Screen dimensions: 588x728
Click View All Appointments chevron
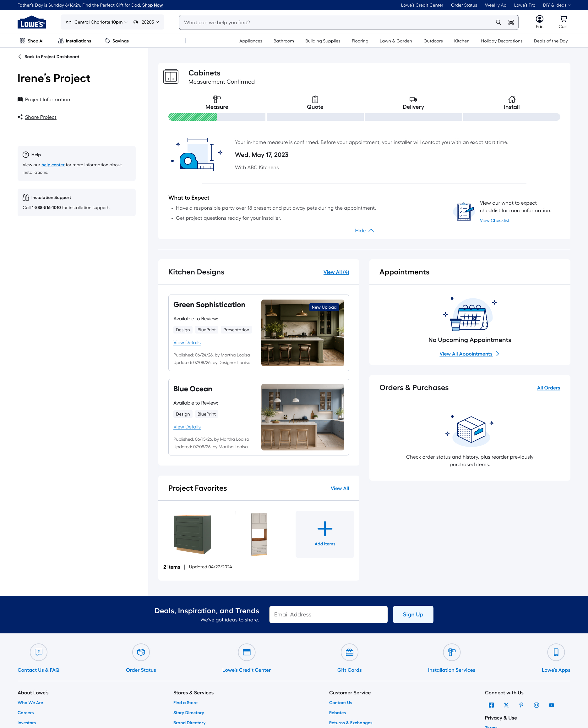click(x=498, y=354)
